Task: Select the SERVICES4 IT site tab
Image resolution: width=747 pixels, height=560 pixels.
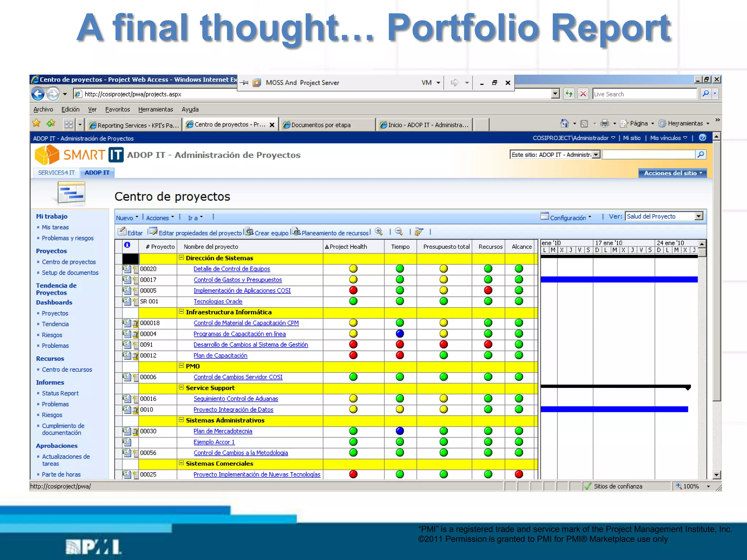Action: click(x=56, y=173)
